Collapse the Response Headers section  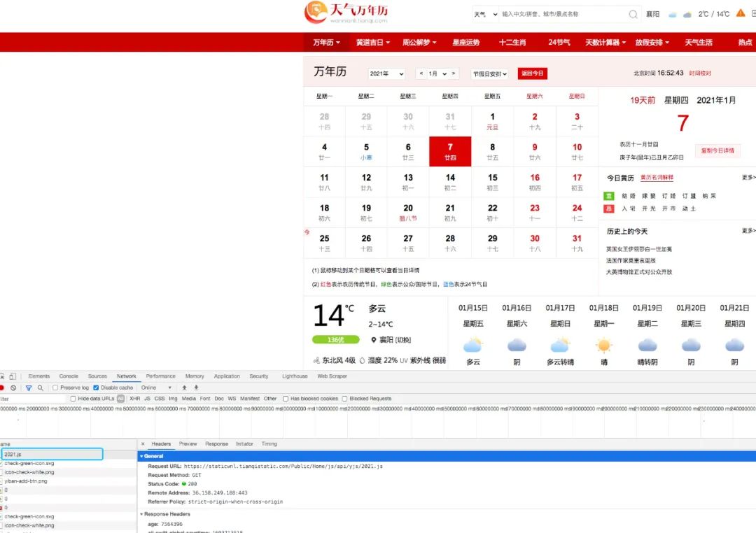141,514
